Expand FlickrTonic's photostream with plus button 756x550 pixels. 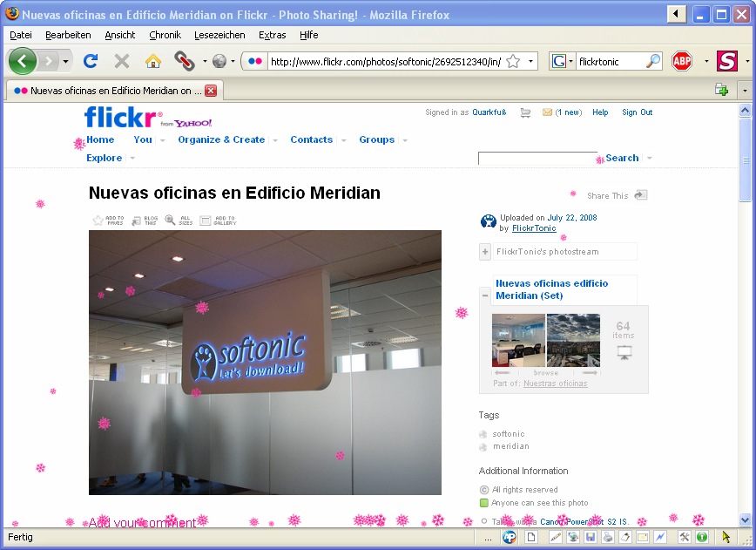[485, 251]
